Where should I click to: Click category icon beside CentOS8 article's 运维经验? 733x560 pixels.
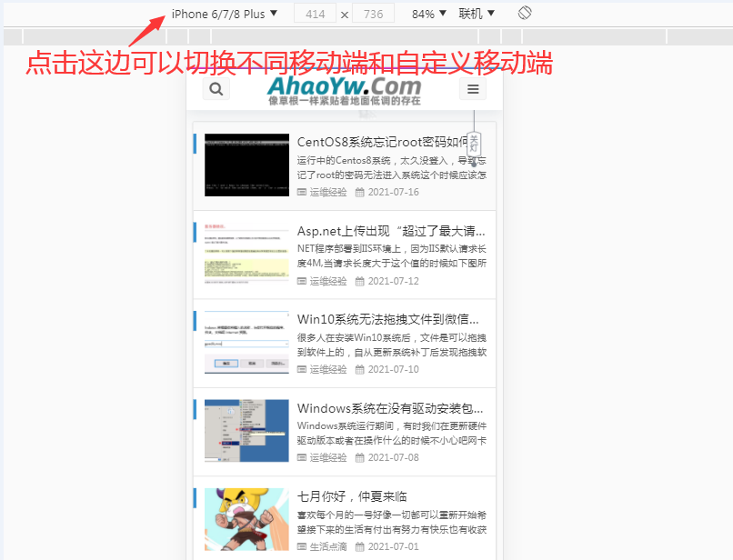[302, 192]
